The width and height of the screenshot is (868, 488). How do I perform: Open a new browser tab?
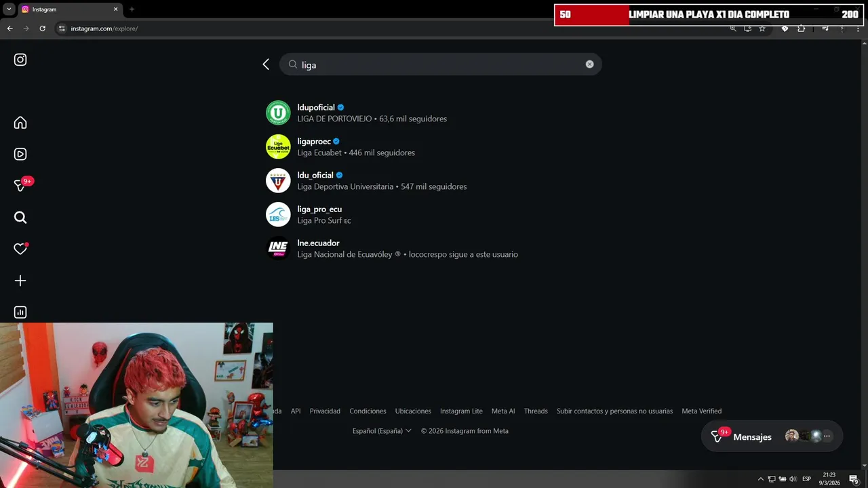pos(132,9)
